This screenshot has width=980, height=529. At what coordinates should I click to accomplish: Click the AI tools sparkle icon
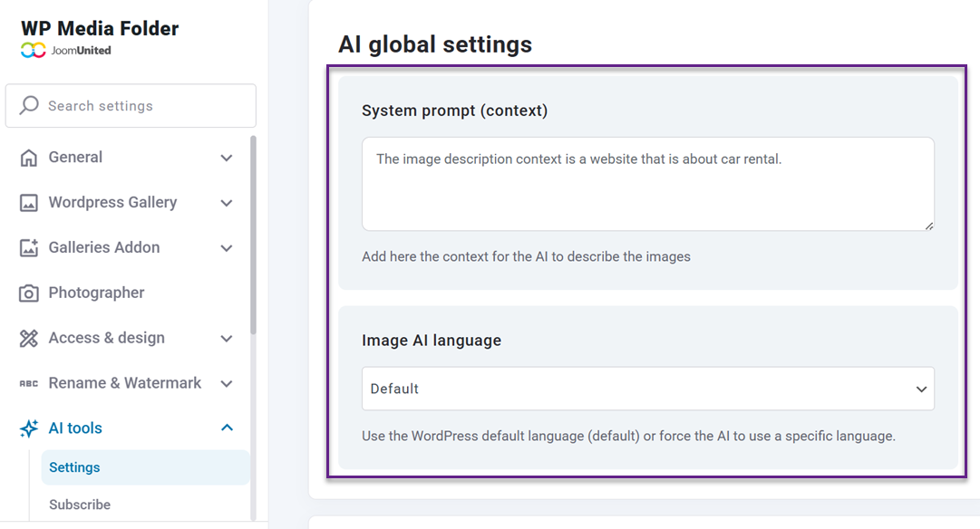pyautogui.click(x=28, y=428)
